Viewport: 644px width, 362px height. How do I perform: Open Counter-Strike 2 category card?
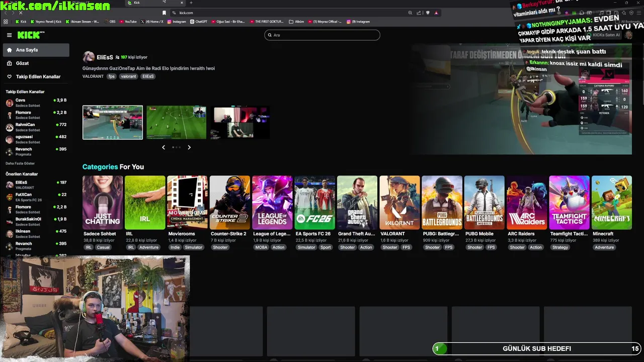[x=230, y=203]
